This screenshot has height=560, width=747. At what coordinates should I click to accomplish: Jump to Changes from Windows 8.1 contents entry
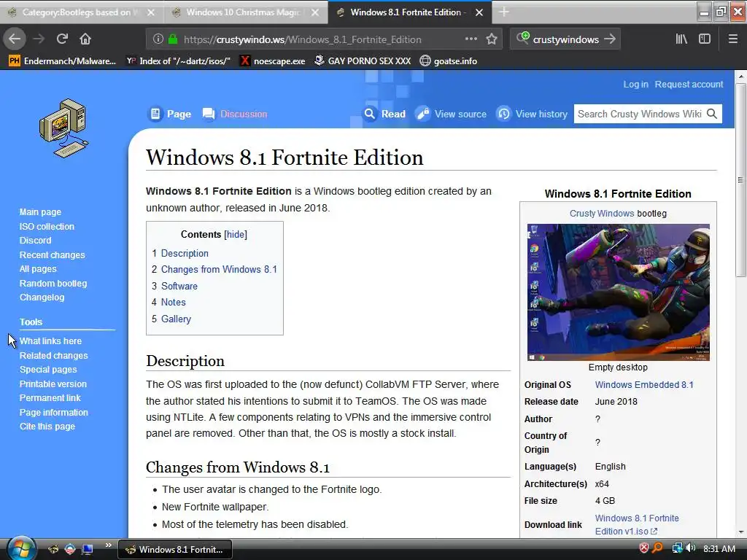[219, 270]
